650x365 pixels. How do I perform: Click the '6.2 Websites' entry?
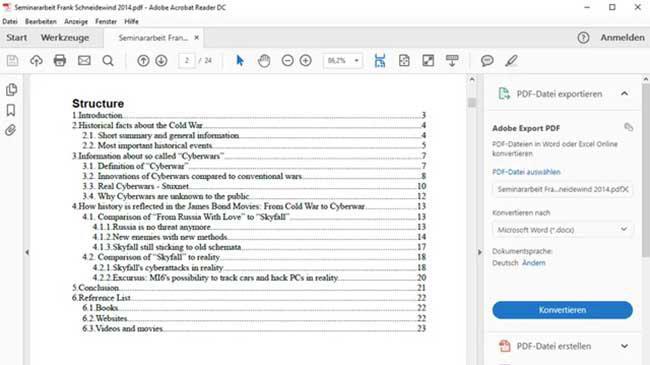click(x=254, y=318)
